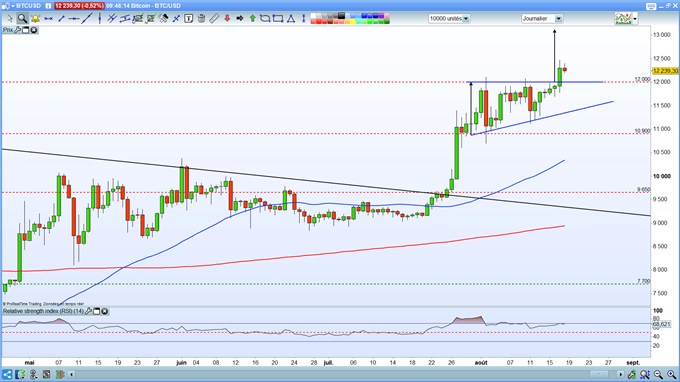Viewport: 680px width, 382px height.
Task: Maximize the RSI indicator panel
Action: 97,311
